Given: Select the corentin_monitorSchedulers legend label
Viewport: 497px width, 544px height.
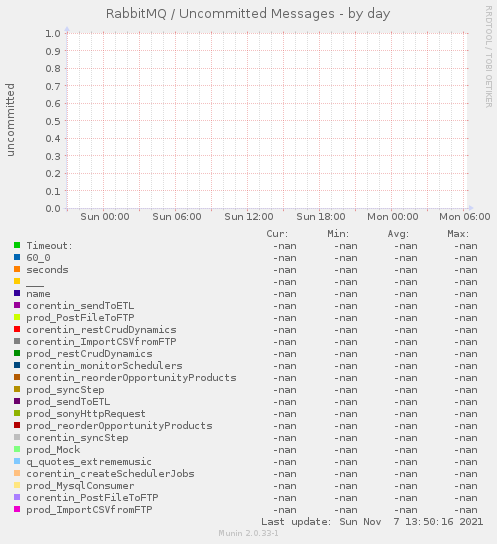Looking at the screenshot, I should [x=104, y=366].
